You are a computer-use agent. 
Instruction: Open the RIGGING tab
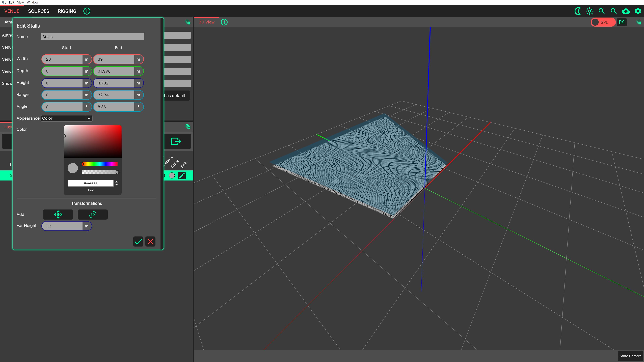point(67,11)
